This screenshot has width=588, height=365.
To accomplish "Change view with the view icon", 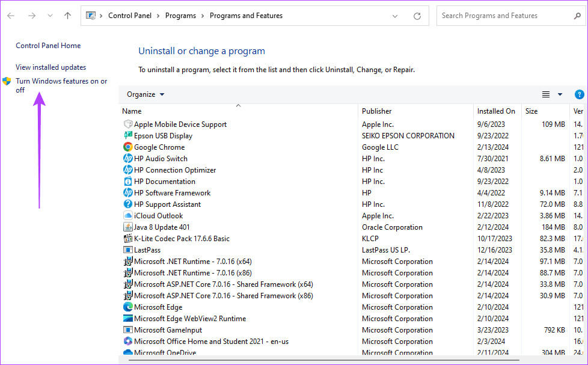I will (546, 94).
